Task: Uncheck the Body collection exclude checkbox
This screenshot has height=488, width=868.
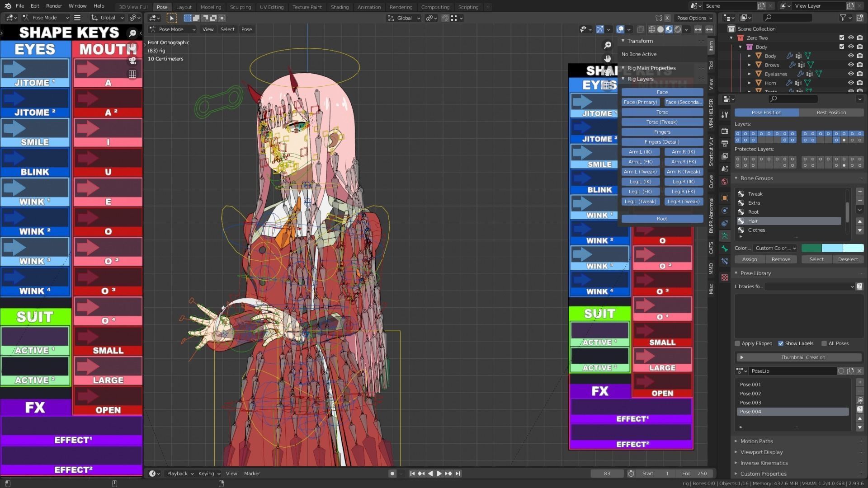Action: [842, 47]
